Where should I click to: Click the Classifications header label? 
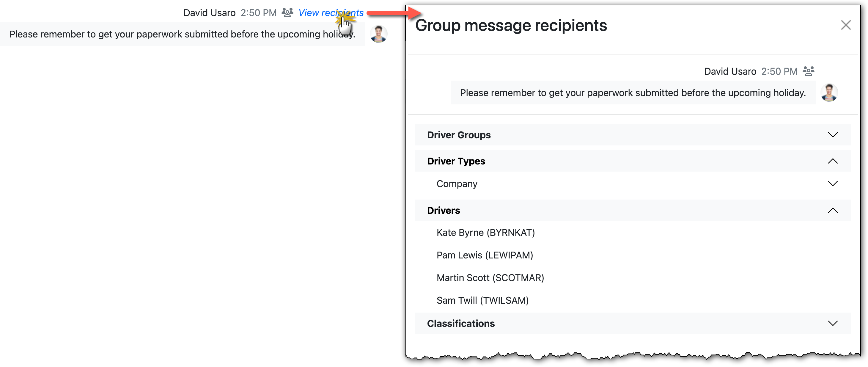click(x=461, y=323)
